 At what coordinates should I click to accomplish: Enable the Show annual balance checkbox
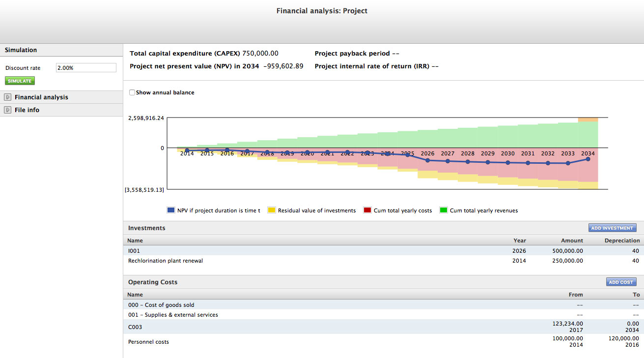[x=132, y=92]
